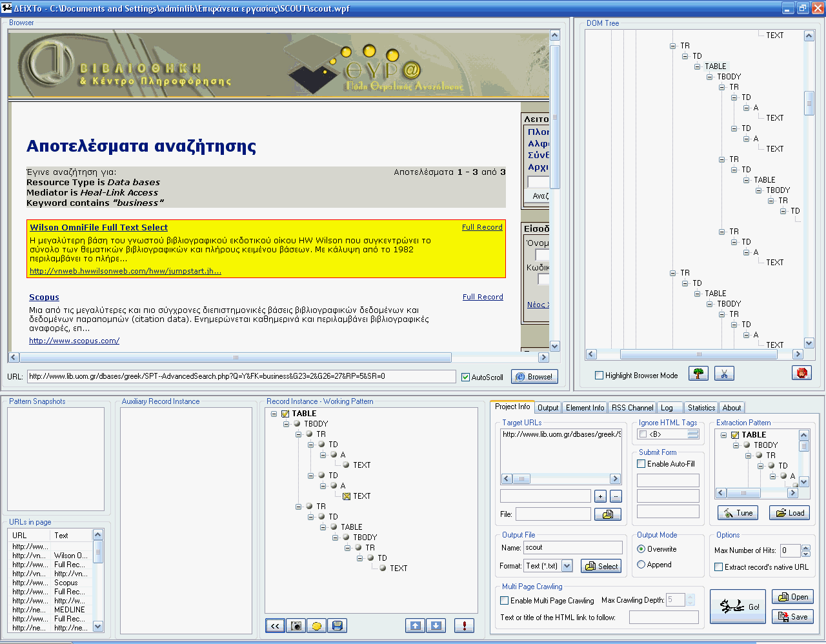Open the Element Info tab

585,408
